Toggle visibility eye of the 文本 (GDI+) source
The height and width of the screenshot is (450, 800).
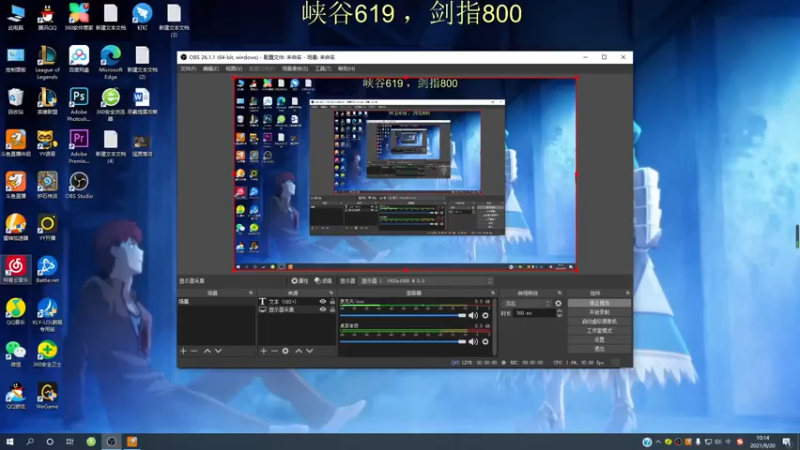[x=322, y=302]
